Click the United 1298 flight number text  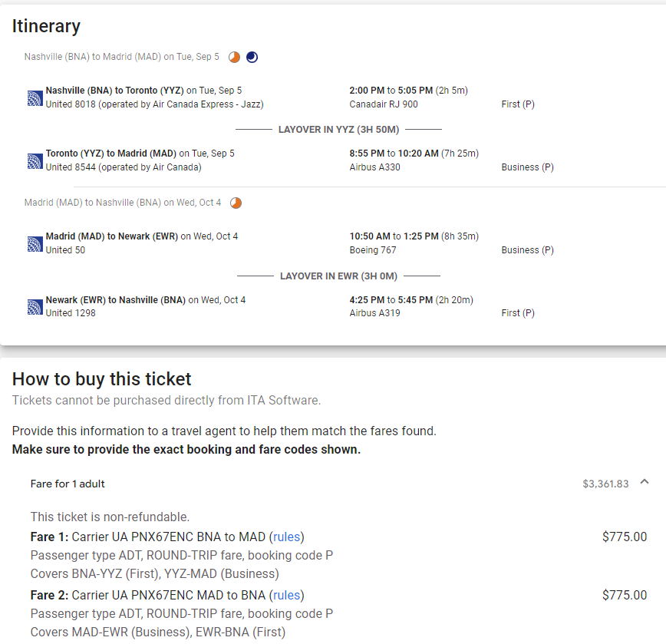click(x=71, y=313)
